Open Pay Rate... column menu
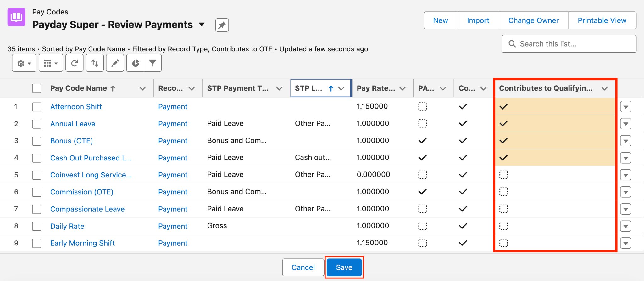Image resolution: width=644 pixels, height=281 pixels. [402, 88]
